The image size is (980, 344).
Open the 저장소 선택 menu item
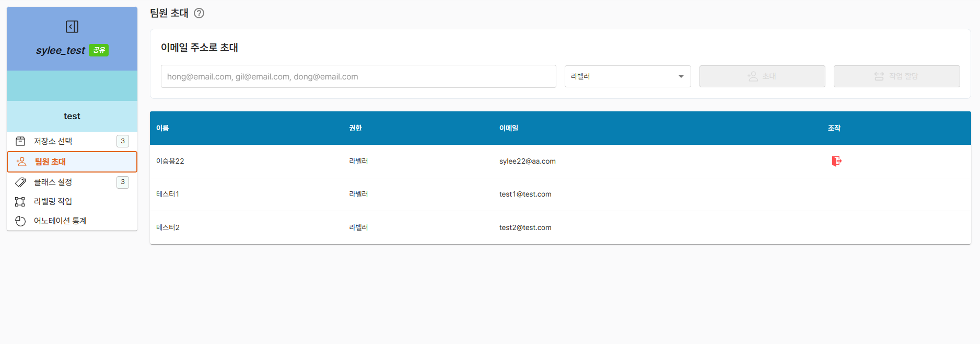point(72,141)
